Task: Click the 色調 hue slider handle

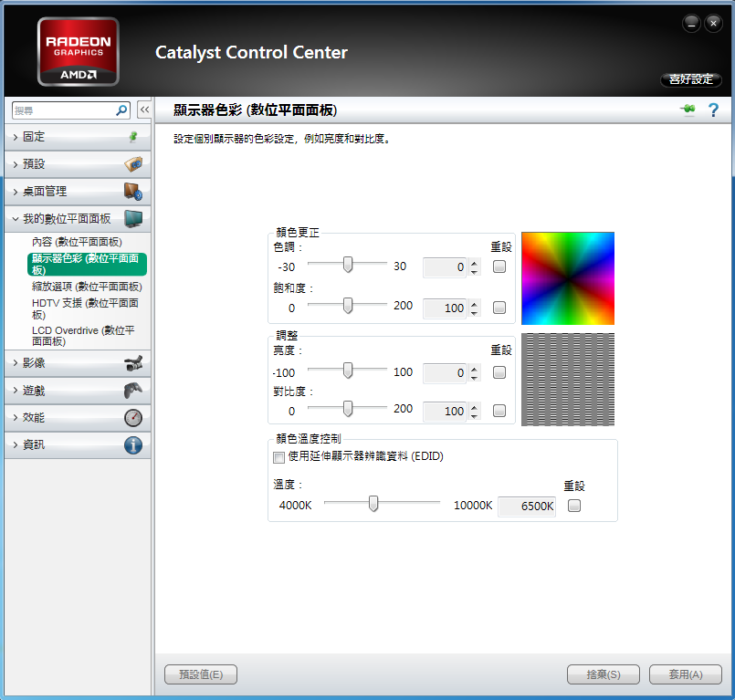Action: click(347, 265)
